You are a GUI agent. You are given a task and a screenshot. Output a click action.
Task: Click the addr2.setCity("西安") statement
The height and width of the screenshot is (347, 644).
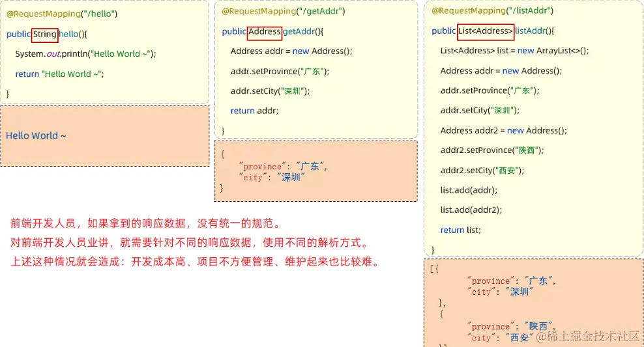coord(482,170)
